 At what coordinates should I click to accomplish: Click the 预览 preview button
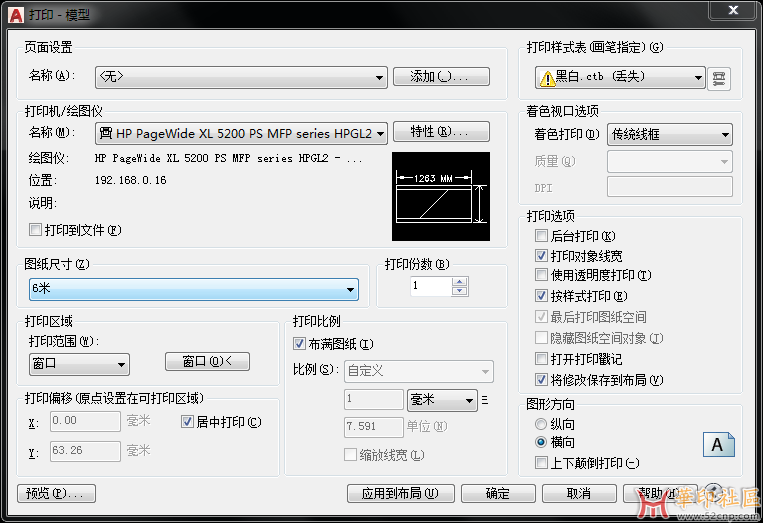[x=56, y=493]
